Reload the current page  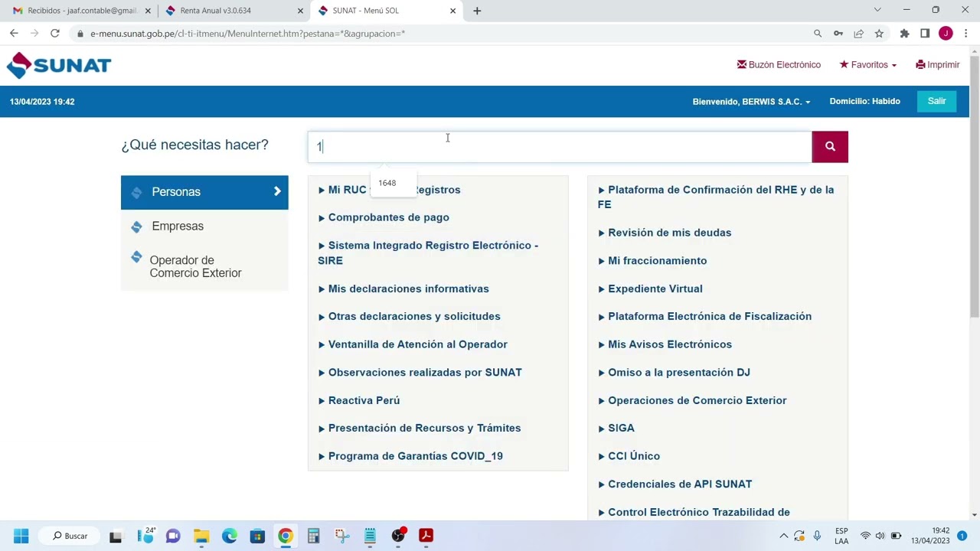[55, 34]
